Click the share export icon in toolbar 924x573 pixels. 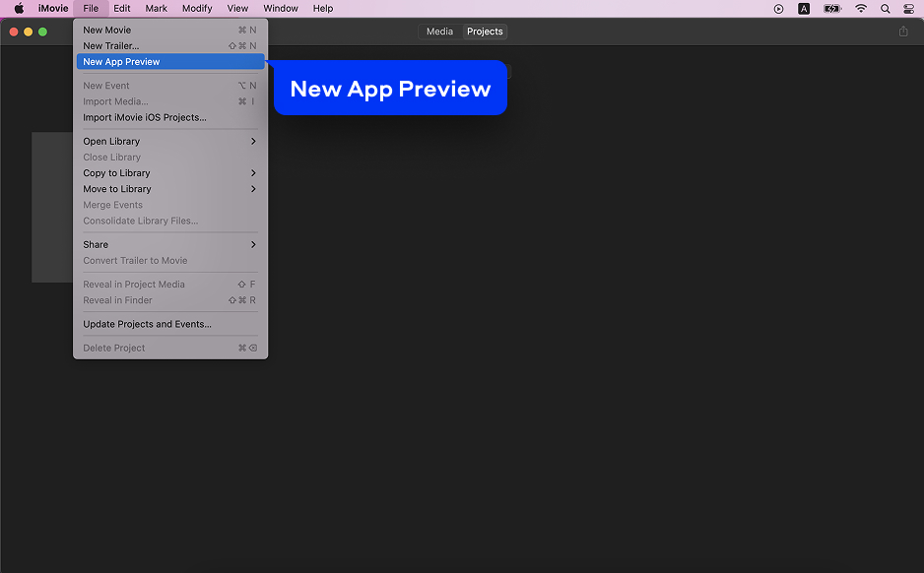coord(903,32)
